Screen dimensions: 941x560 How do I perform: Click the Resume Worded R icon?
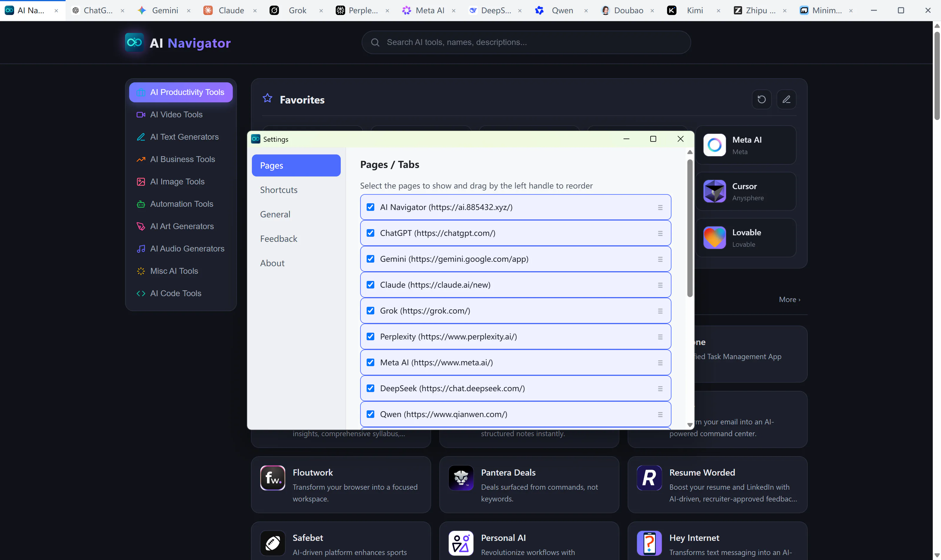[649, 478]
